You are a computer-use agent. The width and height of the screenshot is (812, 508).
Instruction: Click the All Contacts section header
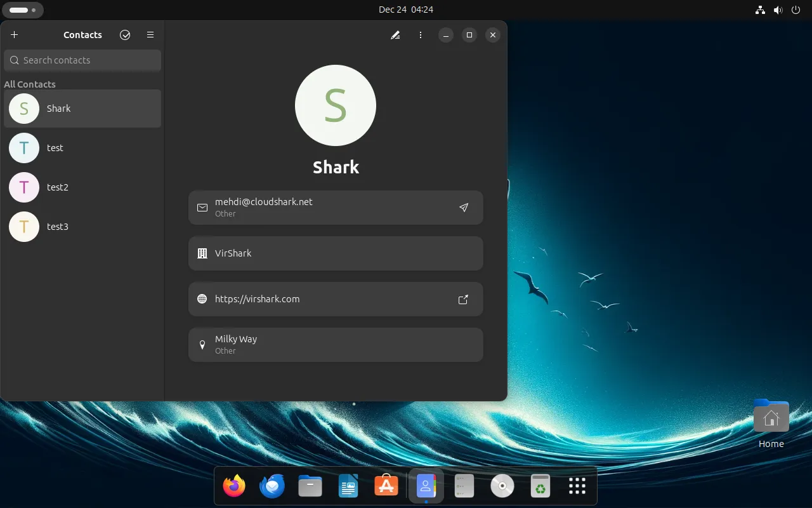point(30,84)
